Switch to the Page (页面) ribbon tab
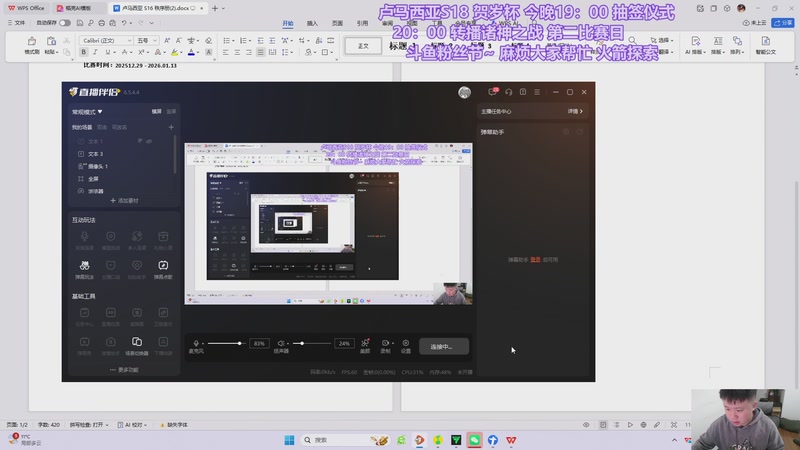Image resolution: width=800 pixels, height=450 pixels. tap(337, 23)
